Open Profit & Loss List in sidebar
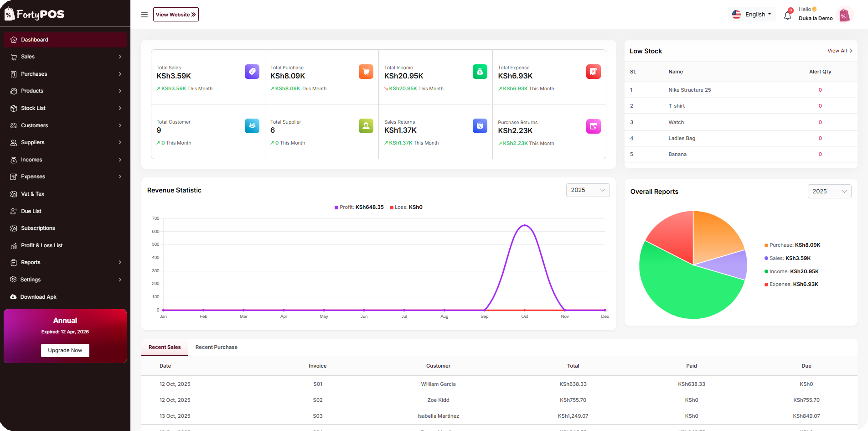Viewport: 868px width, 431px height. (41, 245)
